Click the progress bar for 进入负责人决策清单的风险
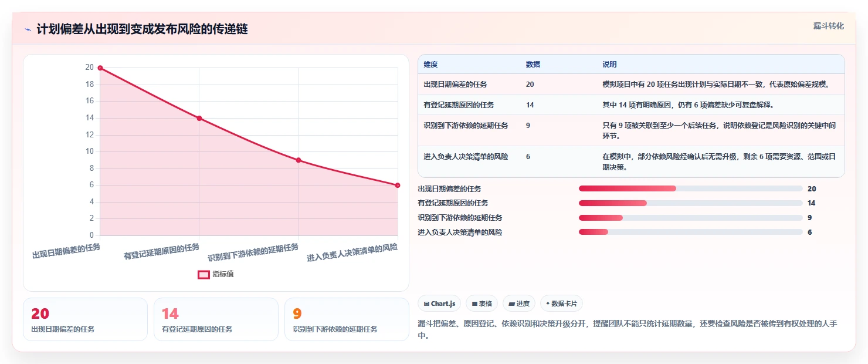This screenshot has width=868, height=364. point(690,232)
